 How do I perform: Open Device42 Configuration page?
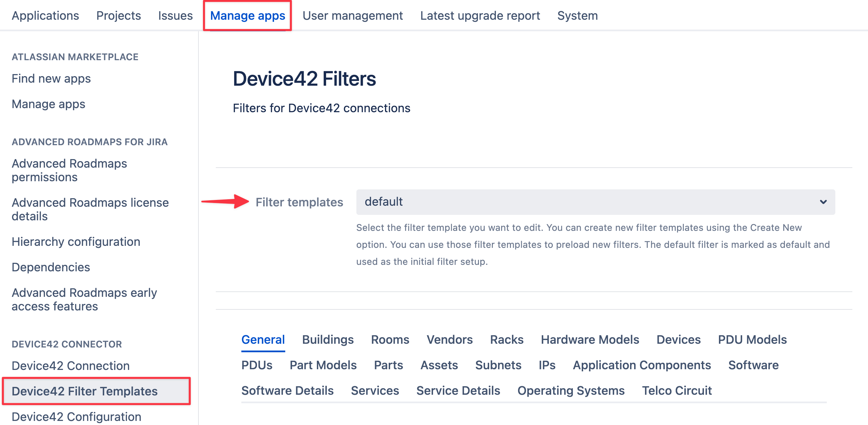click(76, 416)
